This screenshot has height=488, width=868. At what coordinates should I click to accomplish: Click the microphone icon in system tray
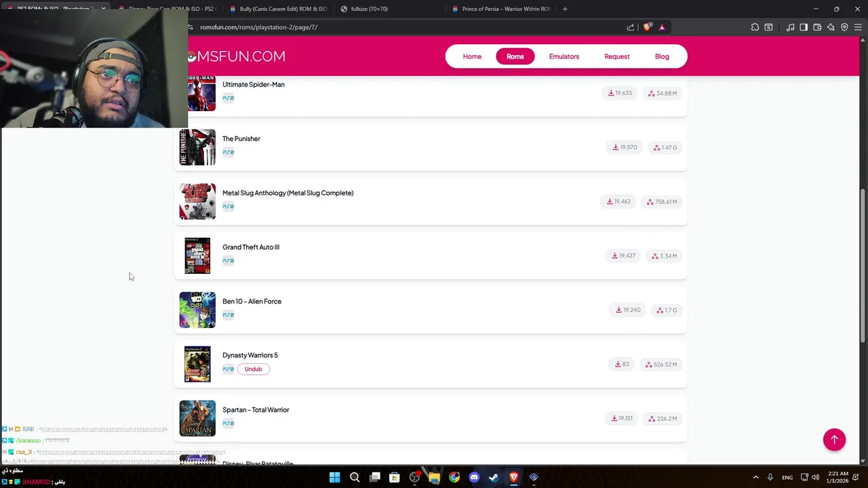click(x=770, y=477)
